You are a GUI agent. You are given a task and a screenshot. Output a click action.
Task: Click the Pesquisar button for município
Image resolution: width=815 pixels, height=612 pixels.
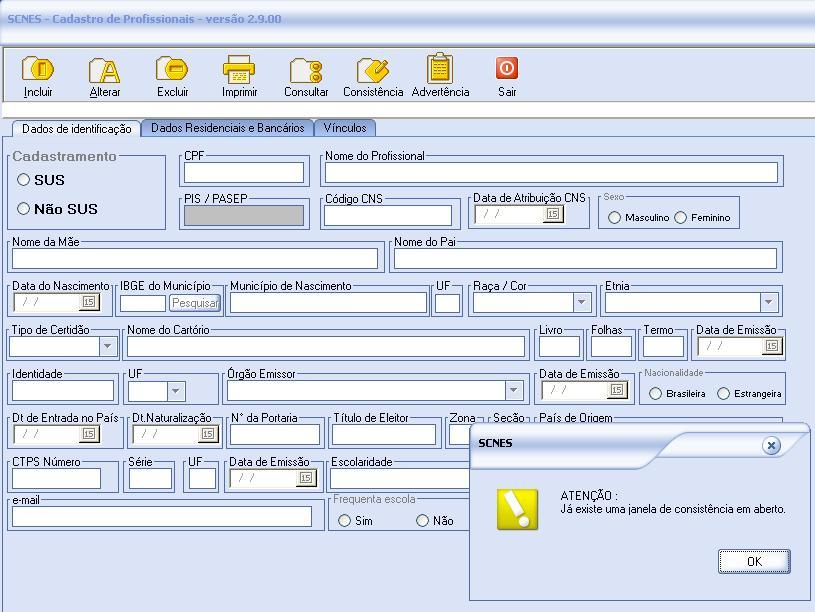(194, 303)
